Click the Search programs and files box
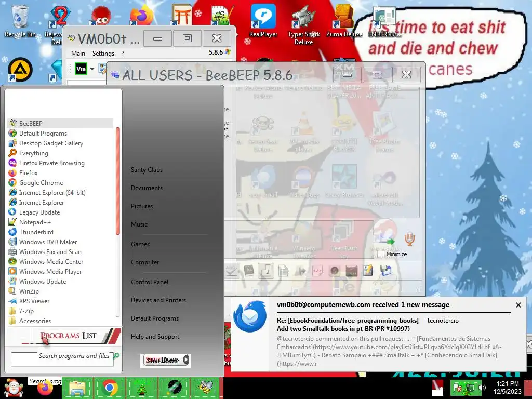 62,359
